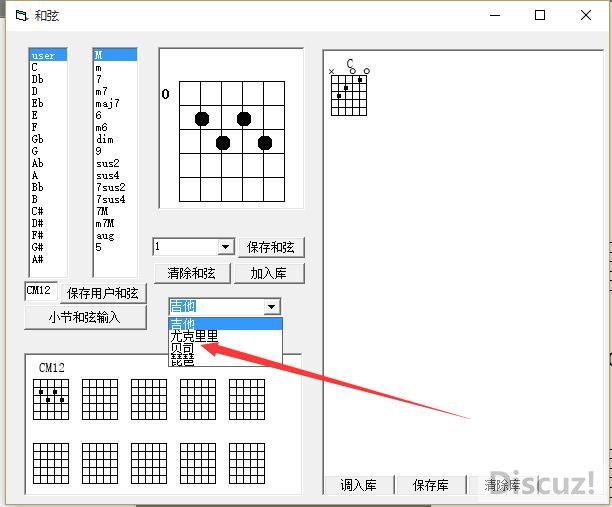Click the C chord diagram in library panel
612x507 pixels.
point(350,91)
